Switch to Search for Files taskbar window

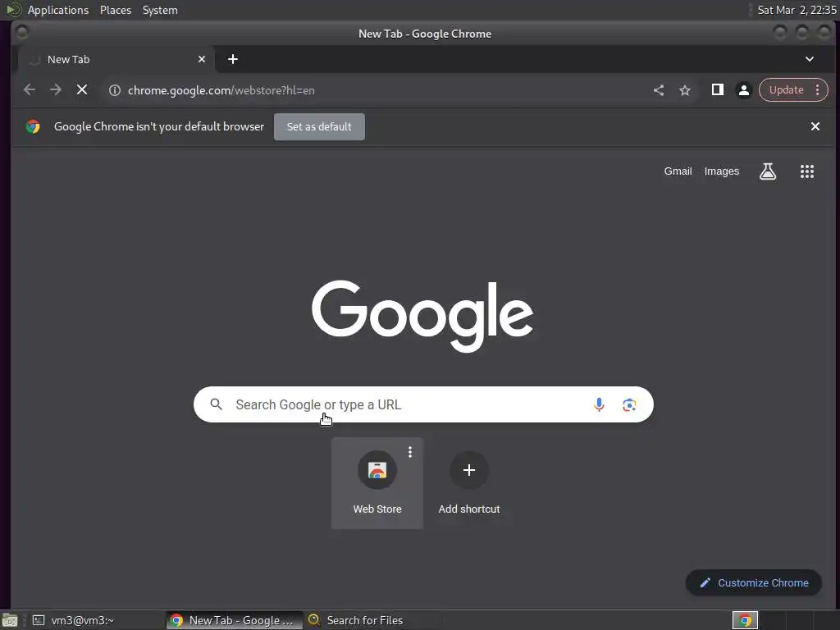point(373,620)
